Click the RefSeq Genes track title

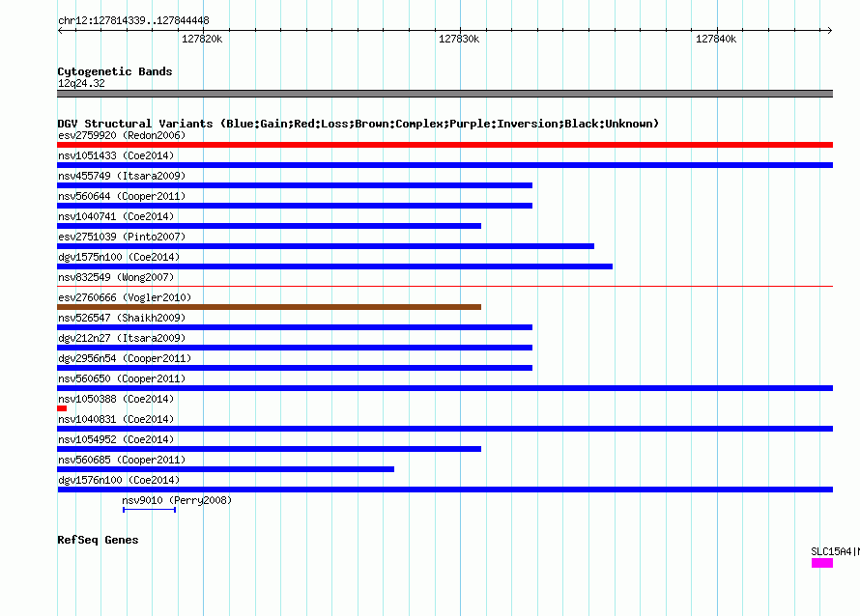pos(98,540)
